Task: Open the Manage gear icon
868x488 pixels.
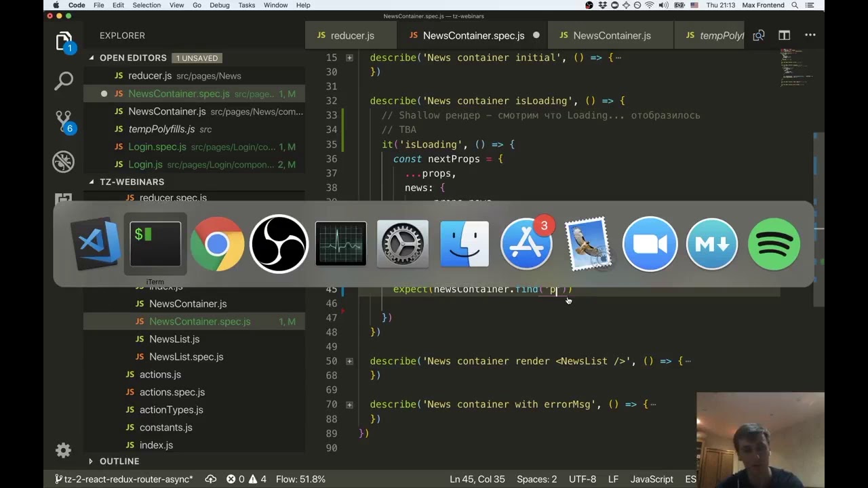Action: tap(63, 450)
